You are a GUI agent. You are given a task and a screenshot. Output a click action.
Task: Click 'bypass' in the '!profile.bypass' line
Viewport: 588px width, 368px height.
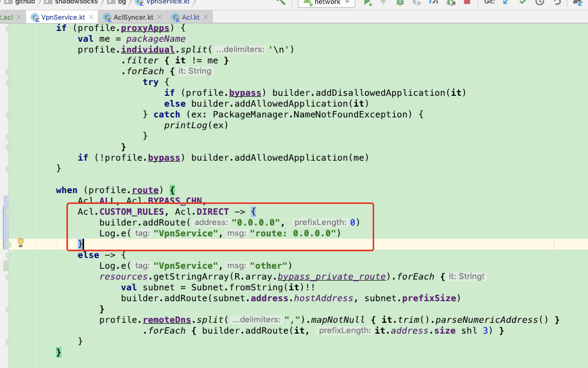164,158
